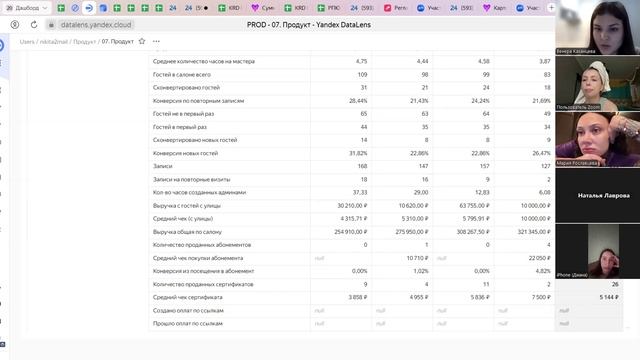The height and width of the screenshot is (360, 640).
Task: Add dashboard to favorites with the star
Action: [142, 41]
